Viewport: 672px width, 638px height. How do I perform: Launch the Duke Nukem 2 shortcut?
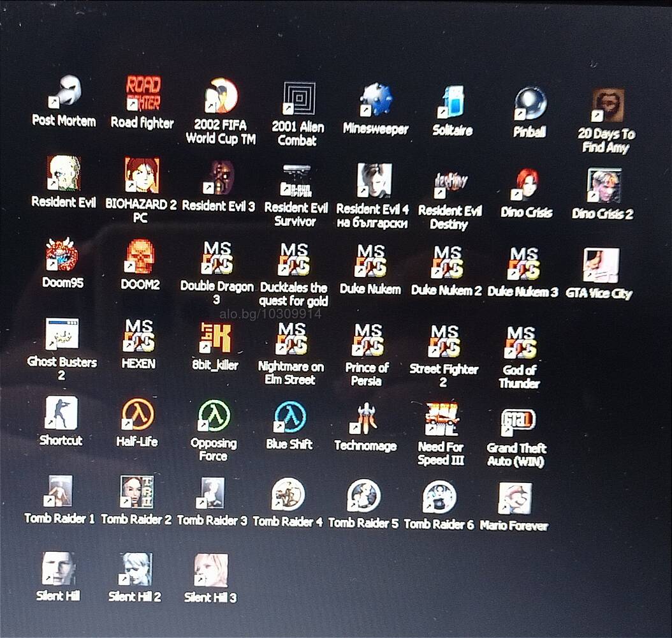point(447,262)
